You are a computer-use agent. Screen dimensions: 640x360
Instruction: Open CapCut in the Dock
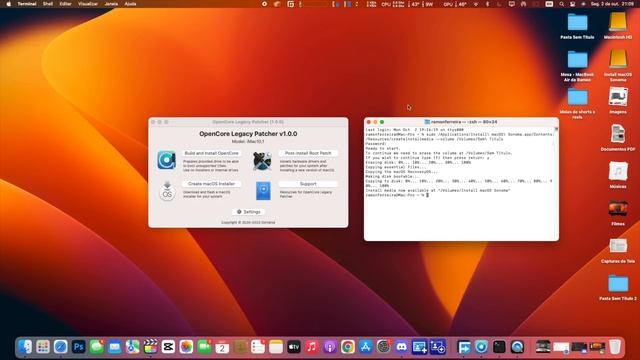(168, 347)
